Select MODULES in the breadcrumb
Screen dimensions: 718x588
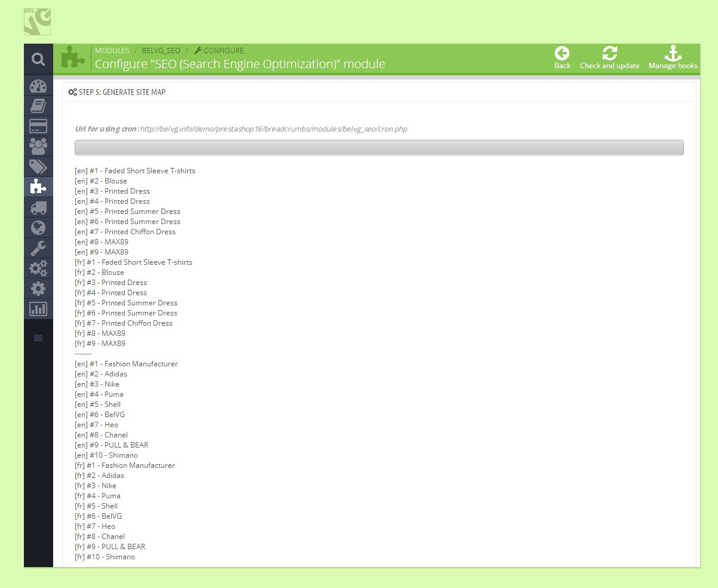[112, 51]
